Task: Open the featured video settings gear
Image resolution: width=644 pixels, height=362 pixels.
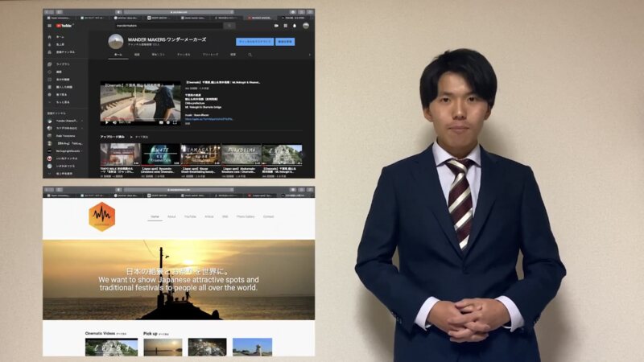Action: tap(168, 122)
